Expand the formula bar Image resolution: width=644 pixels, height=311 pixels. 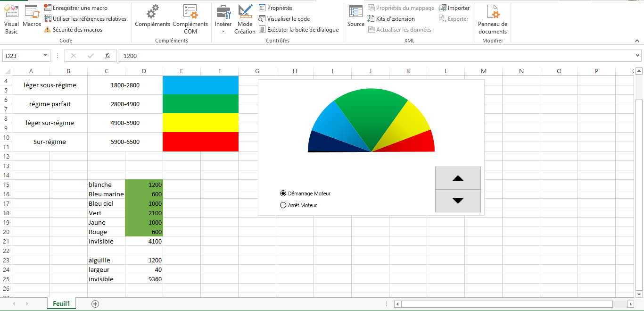click(638, 56)
